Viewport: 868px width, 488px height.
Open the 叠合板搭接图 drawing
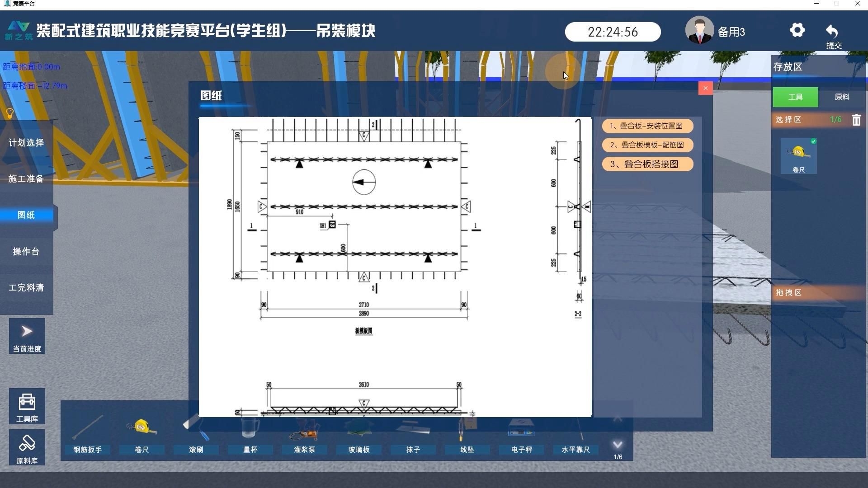click(647, 164)
